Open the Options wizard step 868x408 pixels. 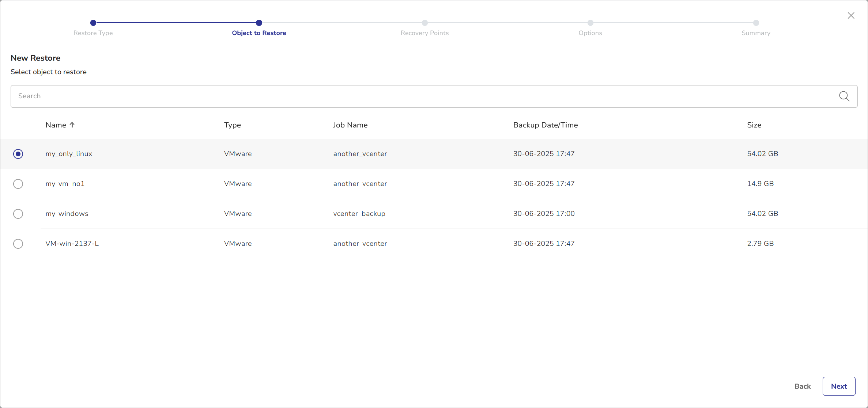click(x=590, y=23)
